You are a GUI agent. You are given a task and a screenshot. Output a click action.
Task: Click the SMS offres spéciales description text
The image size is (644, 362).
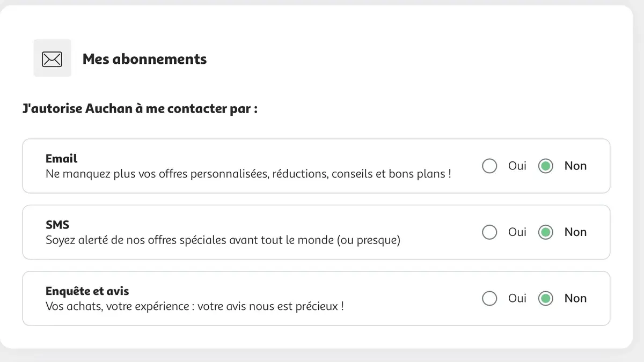223,240
